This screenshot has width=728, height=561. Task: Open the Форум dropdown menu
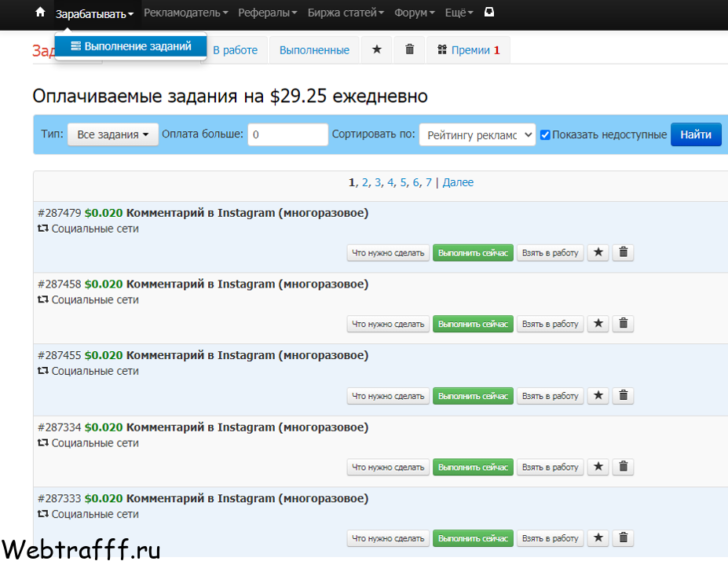coord(414,13)
